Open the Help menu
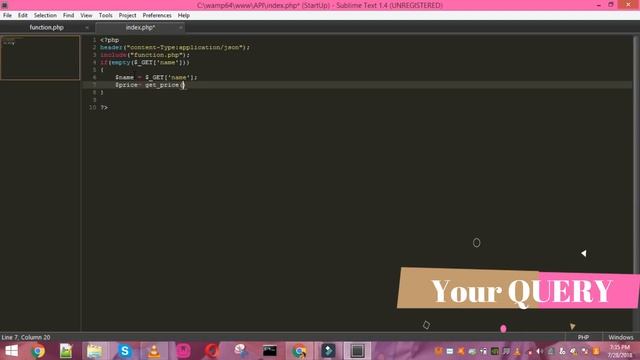This screenshot has width=640, height=360. point(184,16)
